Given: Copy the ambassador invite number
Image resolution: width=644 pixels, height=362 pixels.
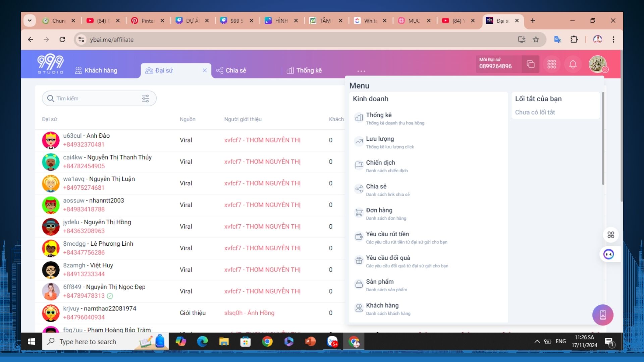Looking at the screenshot, I should (x=530, y=64).
